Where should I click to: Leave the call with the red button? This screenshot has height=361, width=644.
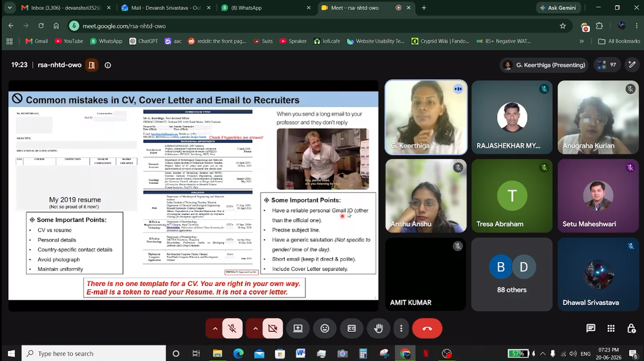(x=427, y=328)
